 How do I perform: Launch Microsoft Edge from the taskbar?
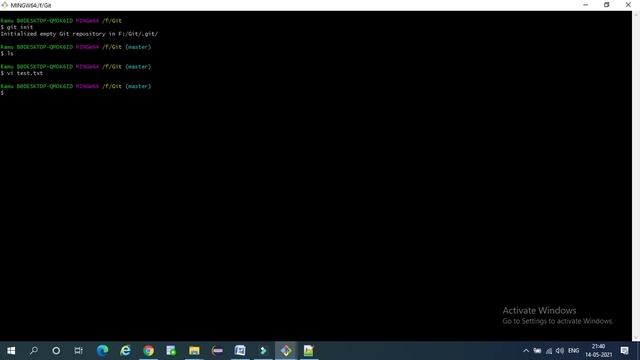[102, 351]
